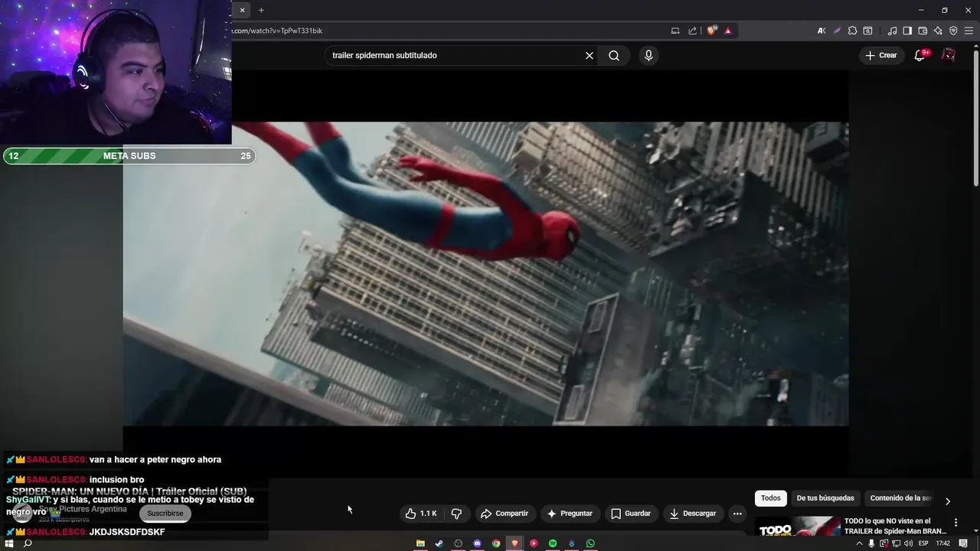980x551 pixels.
Task: Close the current browser tab
Action: (x=242, y=10)
